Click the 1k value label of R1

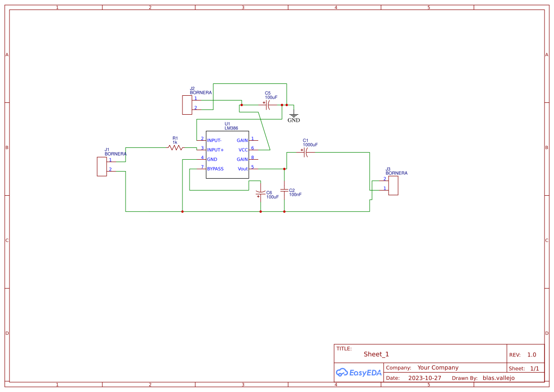(175, 142)
